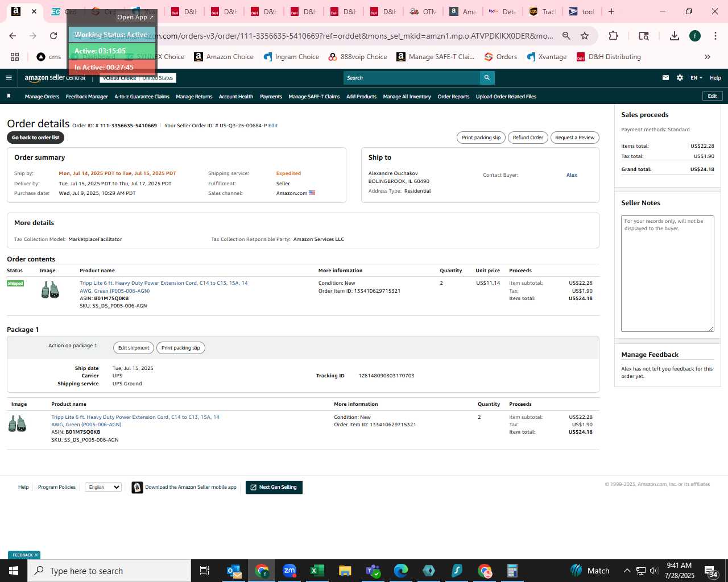Open Tripp Lite product link in Order contents

(x=163, y=287)
